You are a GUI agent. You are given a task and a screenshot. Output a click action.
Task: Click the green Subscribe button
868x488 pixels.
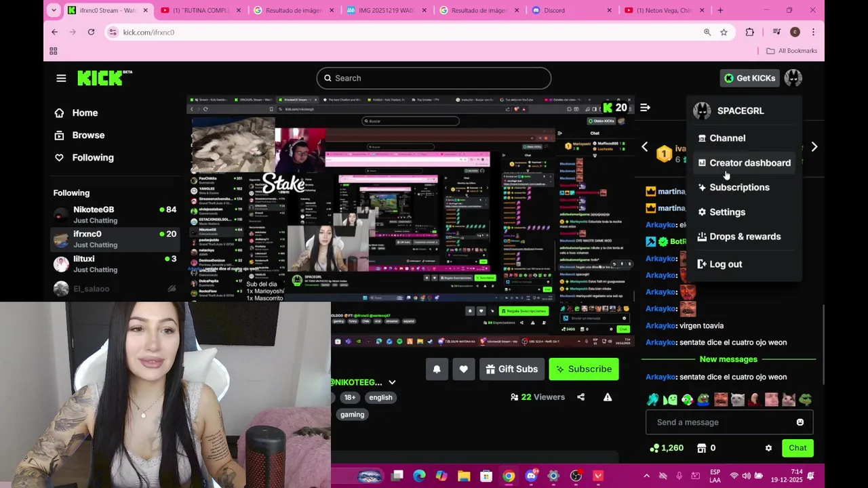click(x=583, y=369)
